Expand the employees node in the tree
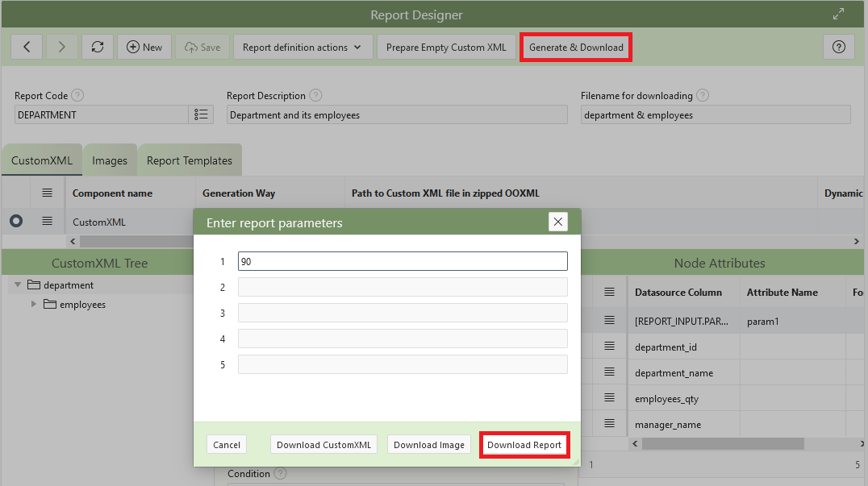The height and width of the screenshot is (486, 868). click(x=33, y=304)
